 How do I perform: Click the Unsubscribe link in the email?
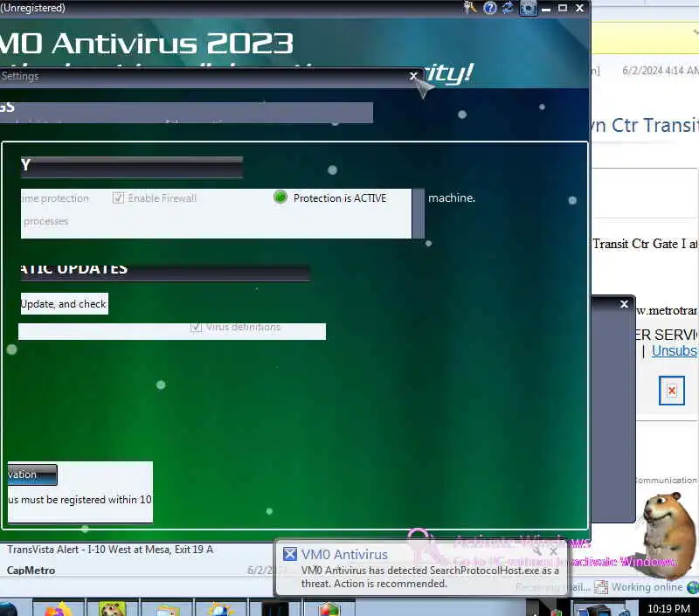675,350
